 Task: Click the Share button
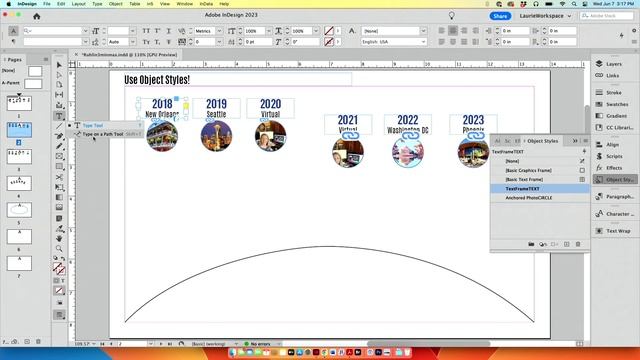[x=500, y=16]
